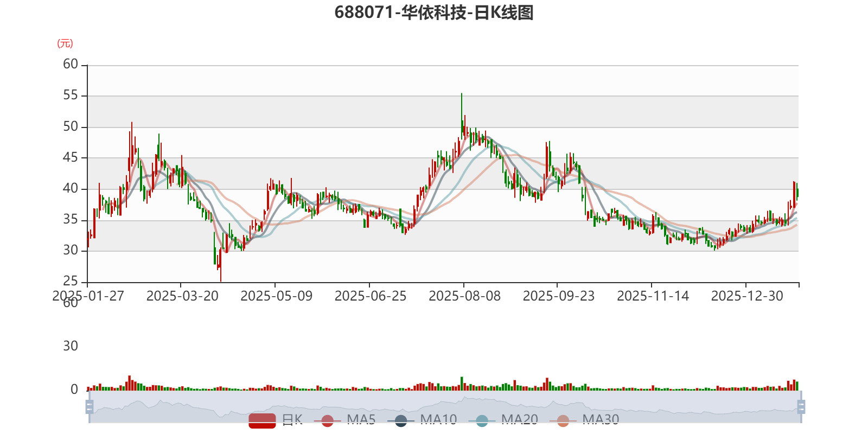
Task: Click the 2025-09-23 date label
Action: [559, 296]
